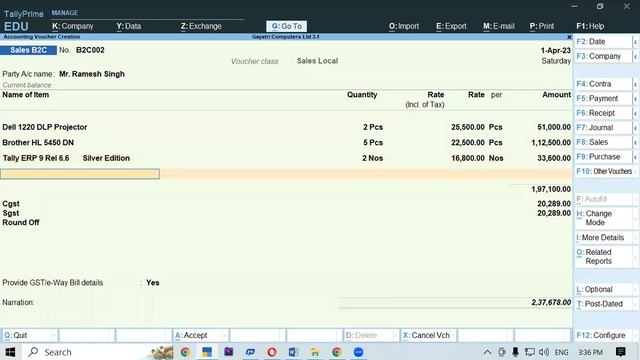This screenshot has height=360, width=640.
Task: Open Microsoft Word from taskbar
Action: (x=293, y=352)
